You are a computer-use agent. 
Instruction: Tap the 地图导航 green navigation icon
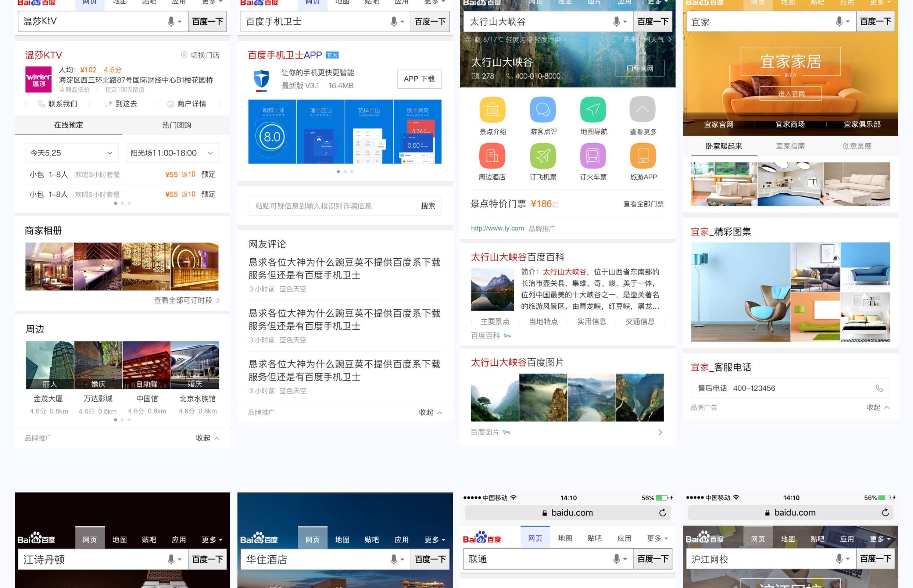pos(592,110)
